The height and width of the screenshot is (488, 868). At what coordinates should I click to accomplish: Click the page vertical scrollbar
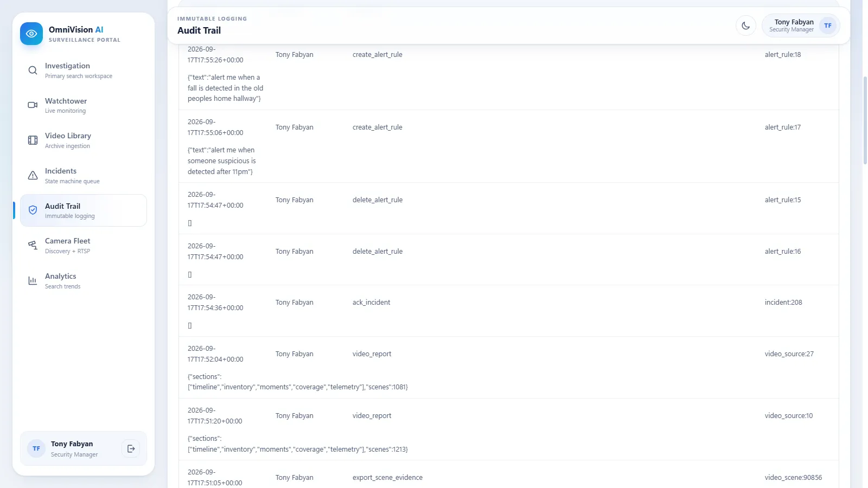tap(865, 120)
